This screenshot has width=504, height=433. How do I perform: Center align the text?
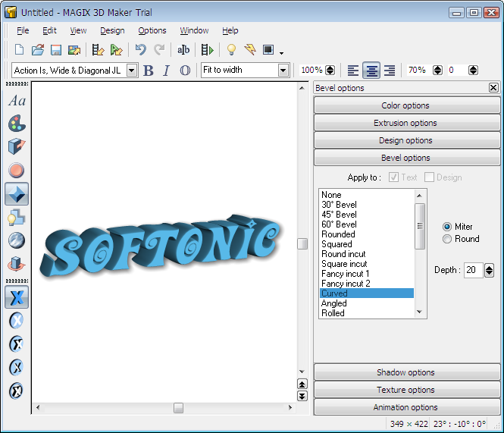coord(371,70)
